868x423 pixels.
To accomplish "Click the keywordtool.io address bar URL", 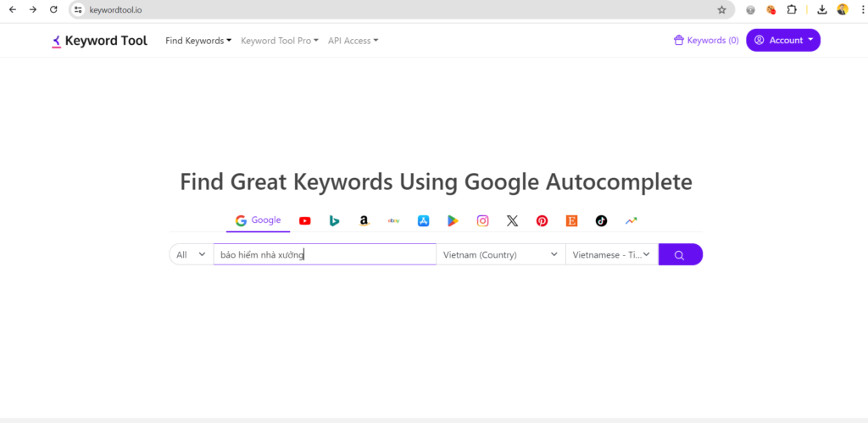I will click(115, 9).
